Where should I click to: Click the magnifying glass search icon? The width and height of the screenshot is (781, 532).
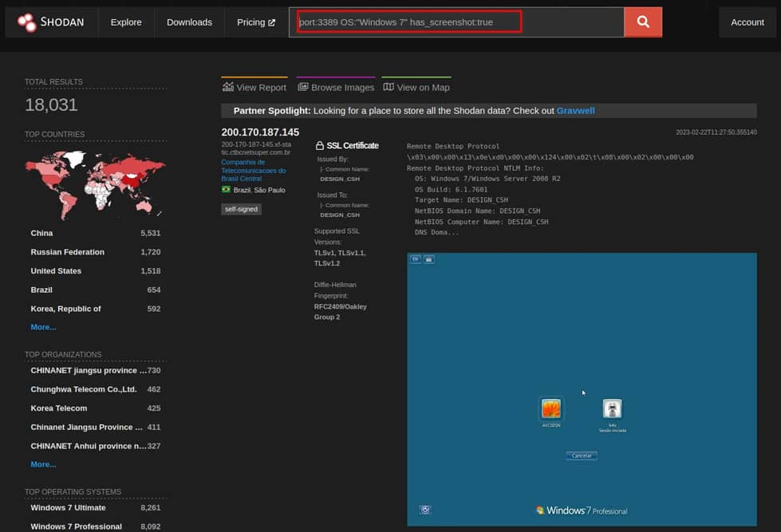point(642,22)
